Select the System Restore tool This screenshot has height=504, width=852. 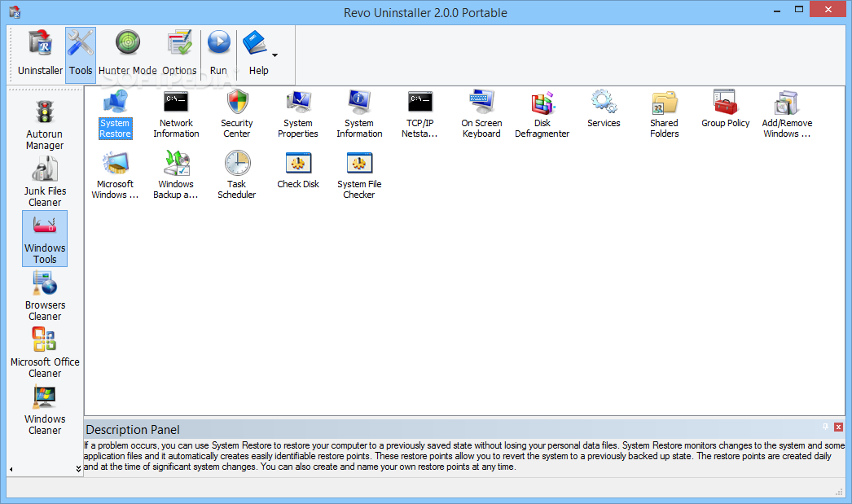(x=115, y=115)
